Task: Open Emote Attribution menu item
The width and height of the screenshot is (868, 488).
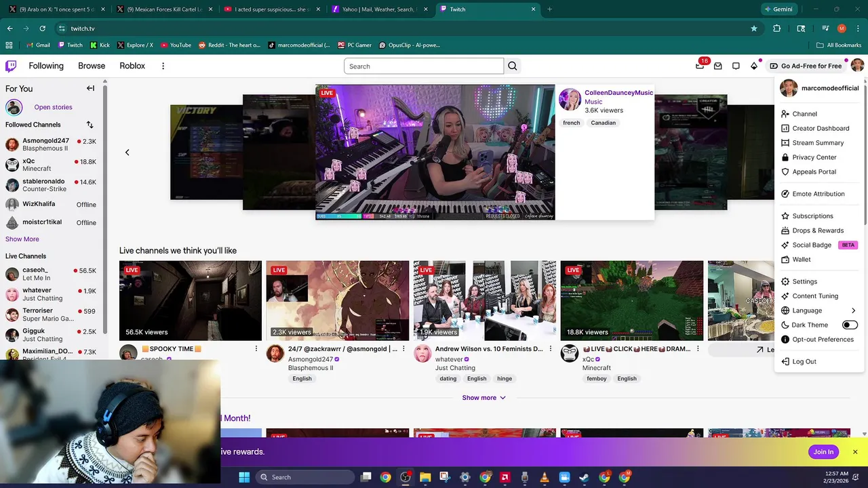Action: (820, 194)
